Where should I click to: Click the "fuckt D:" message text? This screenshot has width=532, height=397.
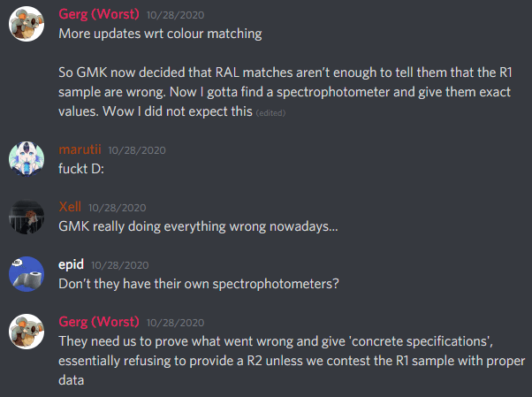point(81,168)
